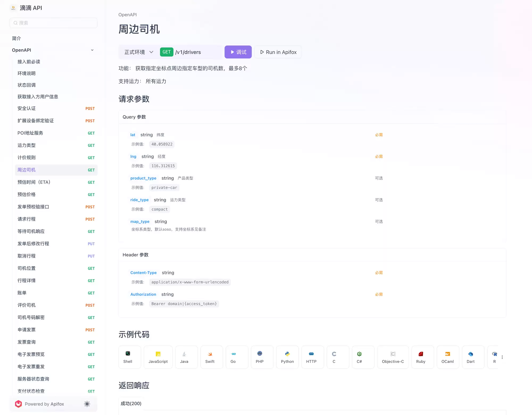Select 周边司机 in the sidebar
Image resolution: width=532 pixels, height=415 pixels.
[x=56, y=170]
